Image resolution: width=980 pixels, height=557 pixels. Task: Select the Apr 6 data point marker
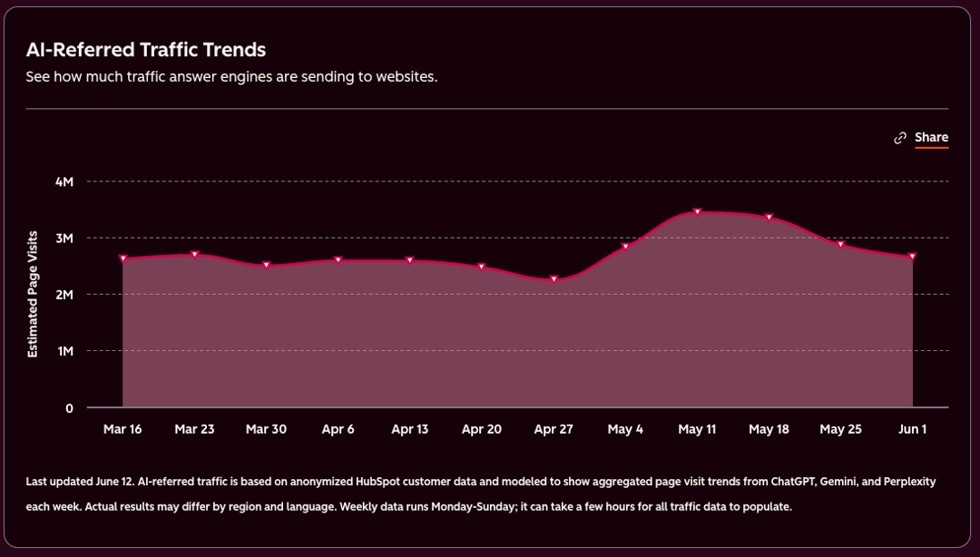pos(338,260)
